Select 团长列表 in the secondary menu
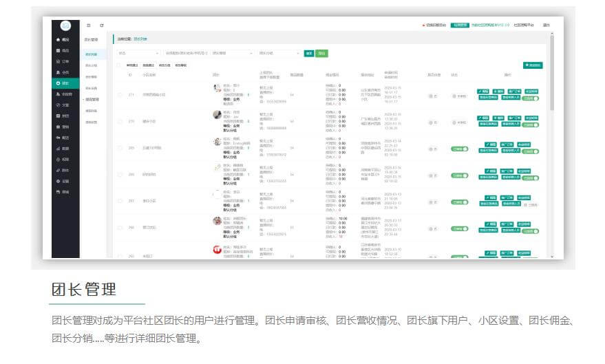The image size is (605, 364). (91, 54)
